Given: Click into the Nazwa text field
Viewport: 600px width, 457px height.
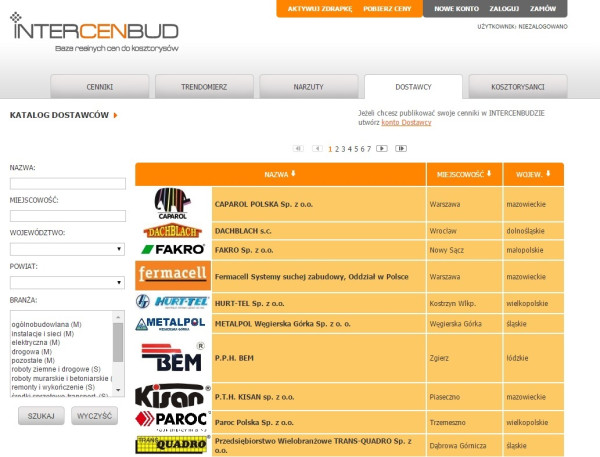Looking at the screenshot, I should (x=67, y=183).
